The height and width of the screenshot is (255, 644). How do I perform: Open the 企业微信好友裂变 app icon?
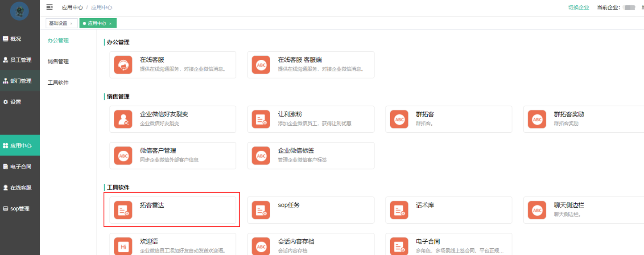(x=123, y=119)
